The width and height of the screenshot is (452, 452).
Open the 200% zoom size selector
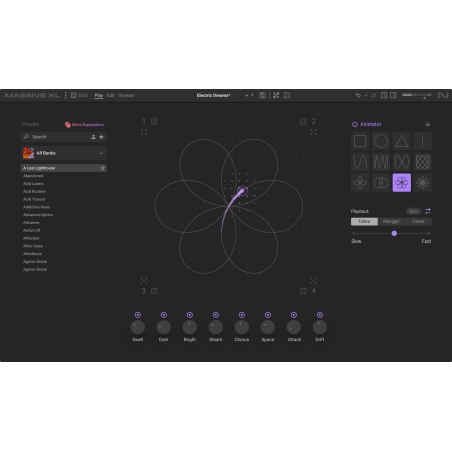point(79,95)
